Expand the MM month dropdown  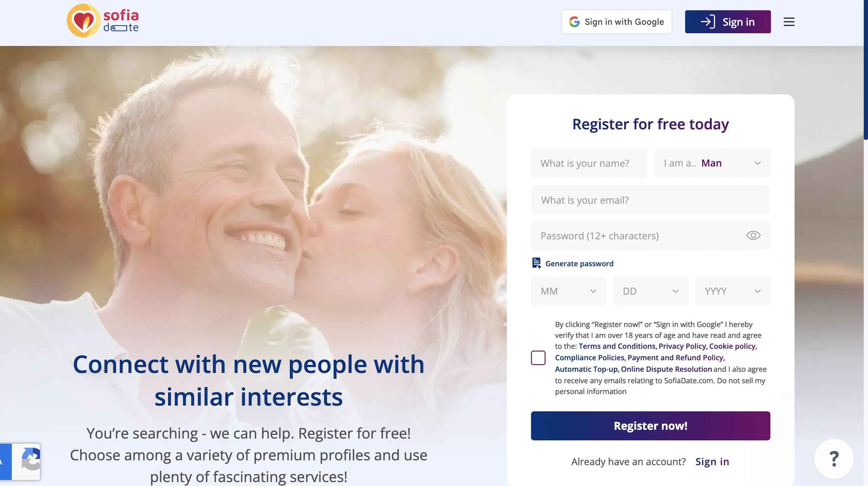tap(568, 291)
